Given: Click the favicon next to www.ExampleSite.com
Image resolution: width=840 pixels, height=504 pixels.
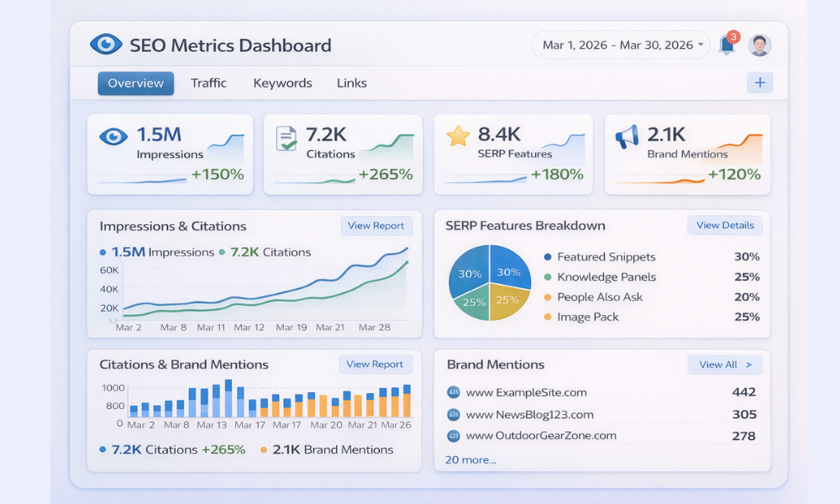Looking at the screenshot, I should tap(454, 392).
